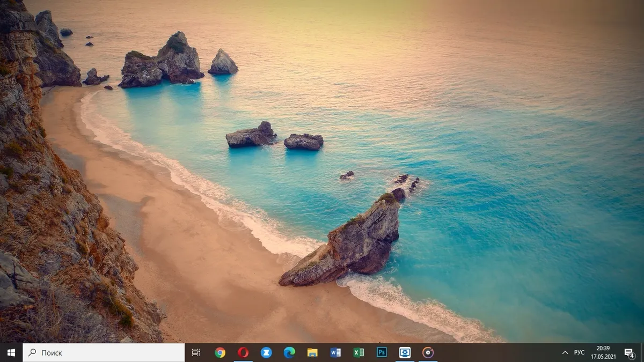Launch Opera browser from the taskbar
644x362 pixels.
(243, 352)
